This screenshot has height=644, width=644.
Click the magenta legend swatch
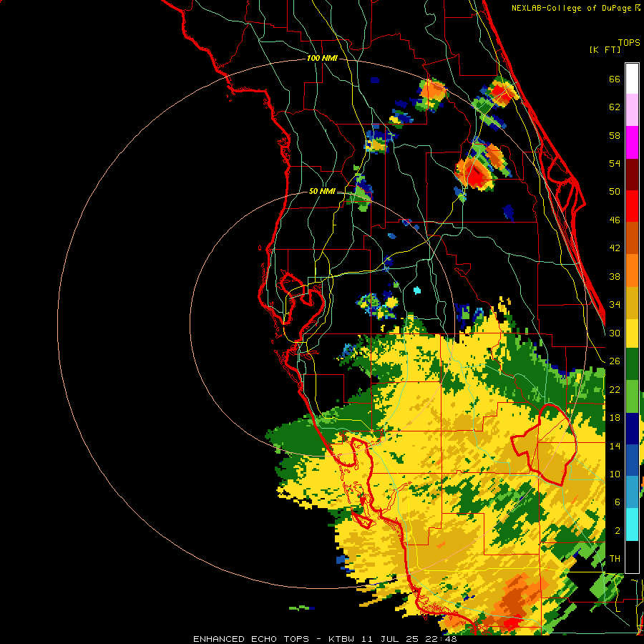pyautogui.click(x=632, y=142)
